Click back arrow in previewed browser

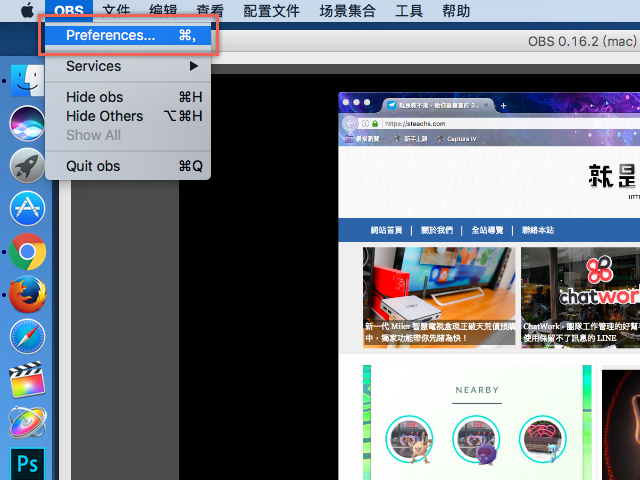[x=350, y=123]
